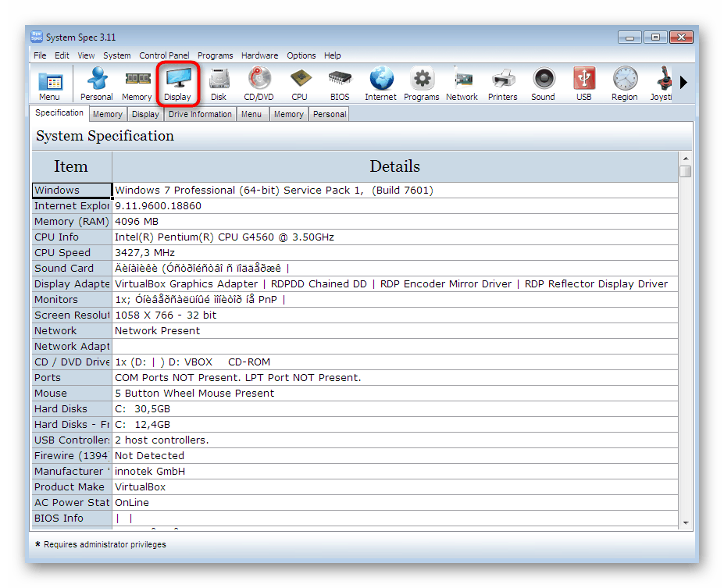The width and height of the screenshot is (724, 588).
Task: Open the Network toolbar icon
Action: pos(462,84)
